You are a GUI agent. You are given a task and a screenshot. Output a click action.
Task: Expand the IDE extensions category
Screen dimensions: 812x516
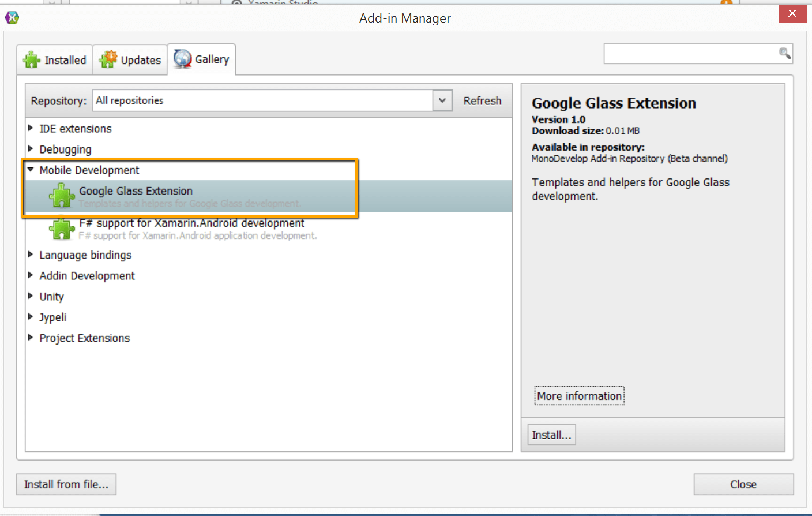(31, 128)
